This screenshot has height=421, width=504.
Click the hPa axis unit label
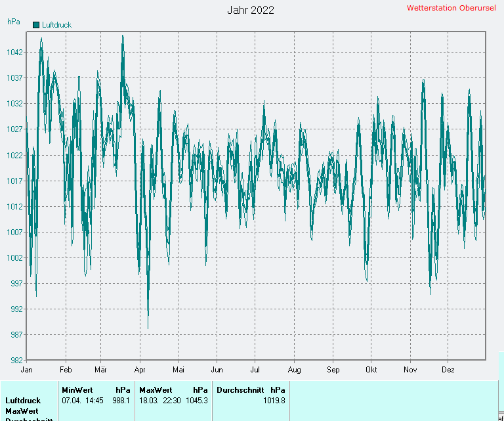point(14,22)
